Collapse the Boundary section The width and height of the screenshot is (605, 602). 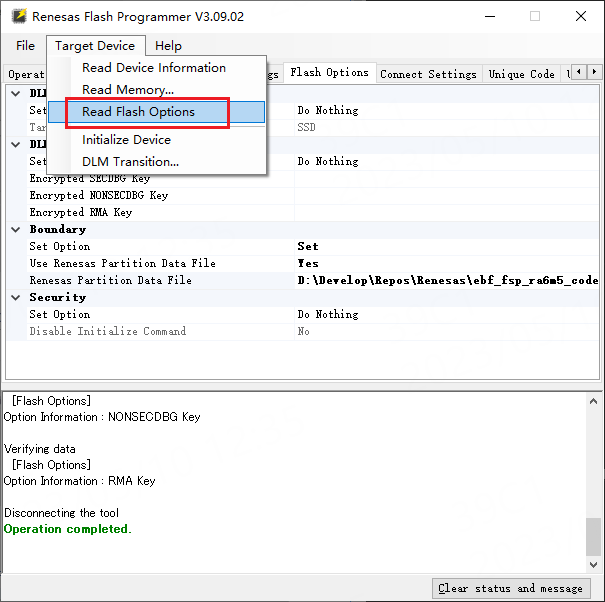tap(16, 230)
